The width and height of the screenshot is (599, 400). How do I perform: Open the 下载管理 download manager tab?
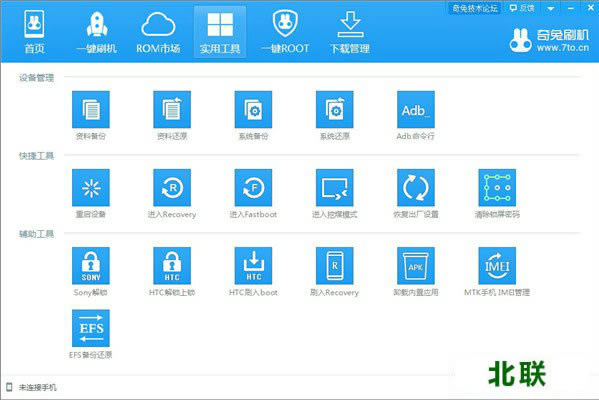(x=350, y=32)
